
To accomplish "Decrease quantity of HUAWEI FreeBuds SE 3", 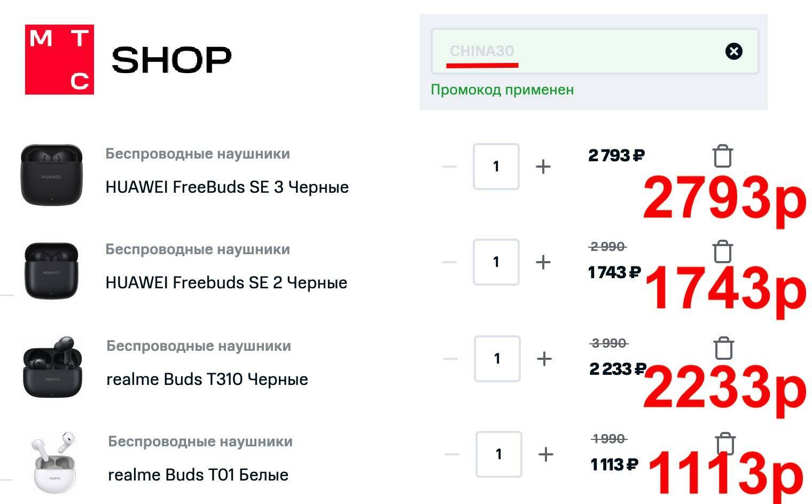I will click(x=449, y=167).
